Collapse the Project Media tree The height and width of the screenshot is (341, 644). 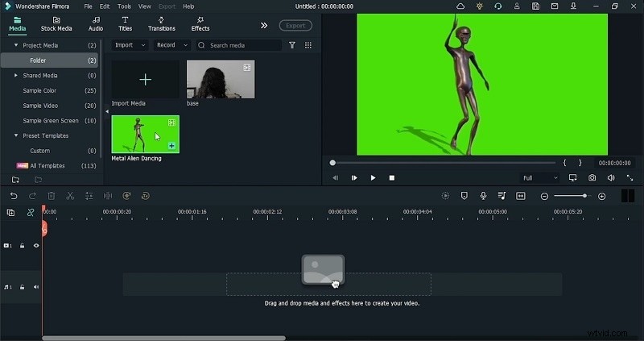click(x=16, y=45)
